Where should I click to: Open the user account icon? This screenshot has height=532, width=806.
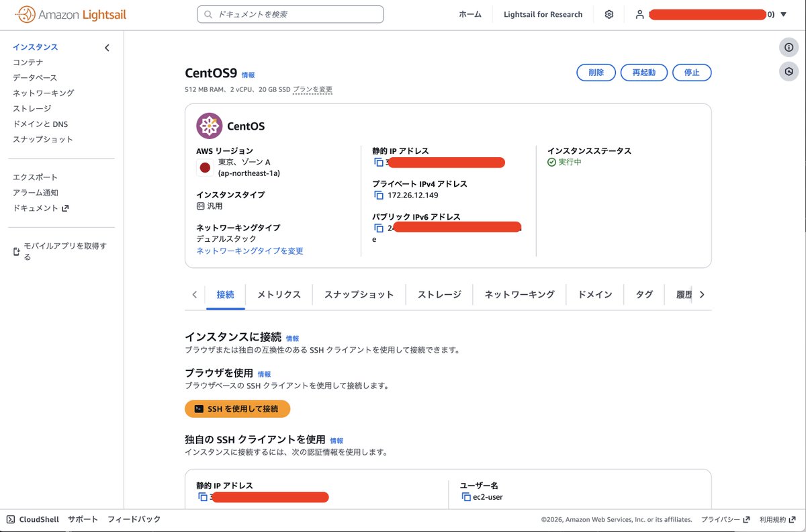640,14
